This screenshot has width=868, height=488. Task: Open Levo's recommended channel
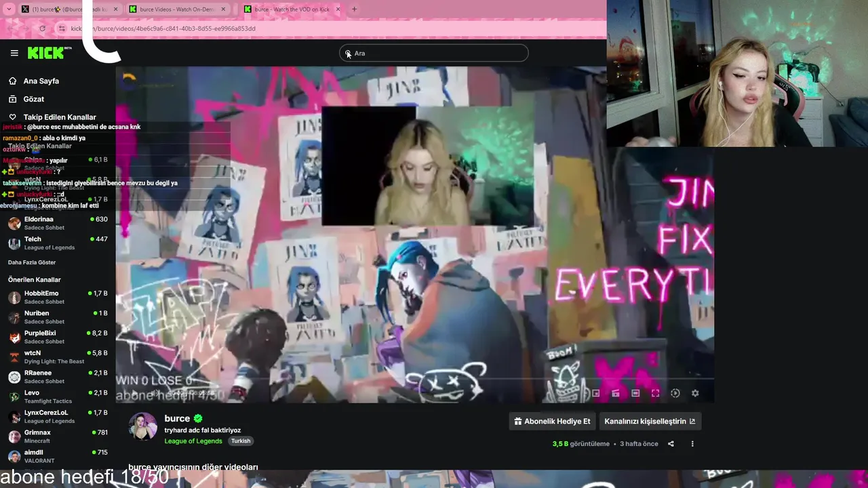(58, 396)
